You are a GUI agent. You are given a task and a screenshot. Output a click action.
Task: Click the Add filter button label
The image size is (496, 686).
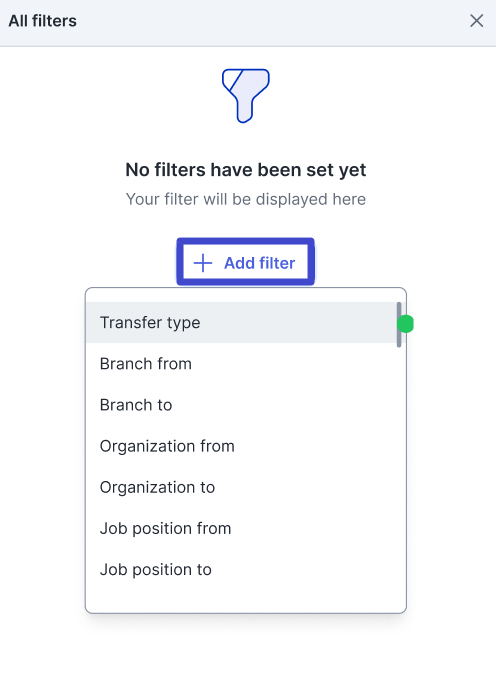[259, 263]
